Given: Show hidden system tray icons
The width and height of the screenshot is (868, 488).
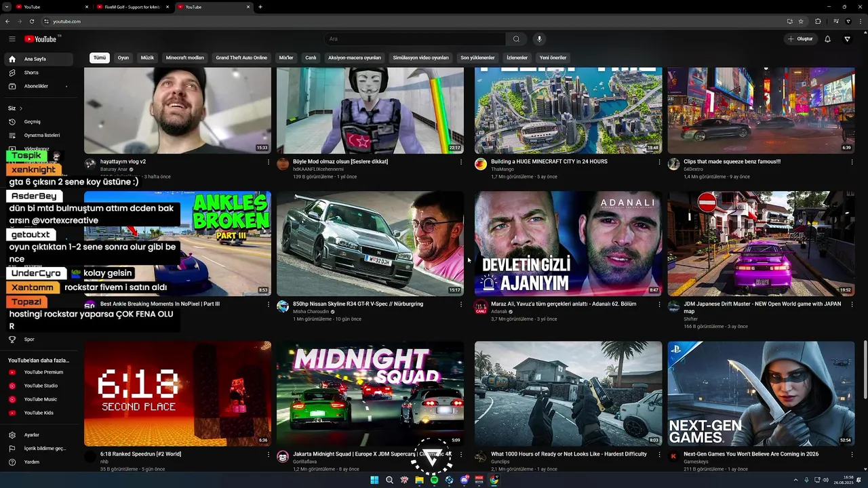Looking at the screenshot, I should [x=795, y=480].
